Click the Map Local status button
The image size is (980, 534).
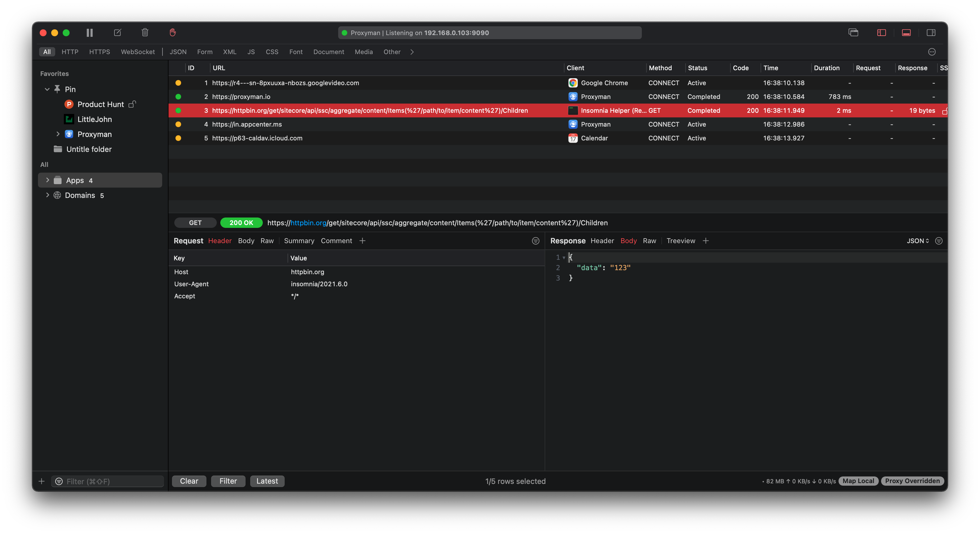coord(858,481)
